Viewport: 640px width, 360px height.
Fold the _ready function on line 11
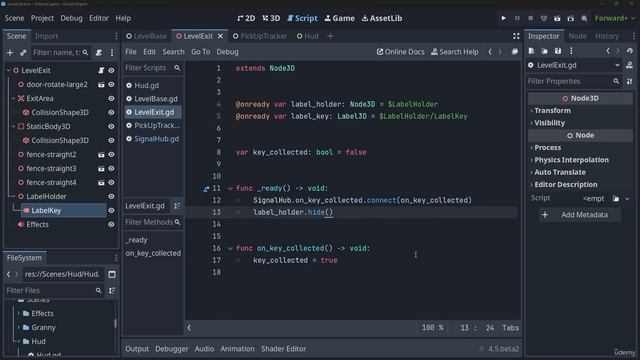(x=230, y=189)
